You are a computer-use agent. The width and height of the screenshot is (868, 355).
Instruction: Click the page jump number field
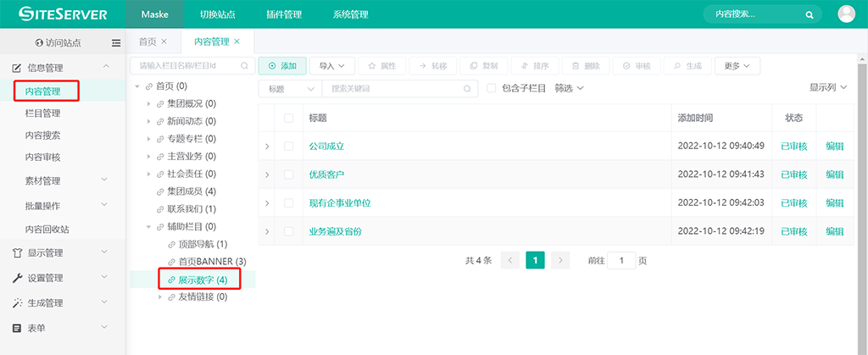click(x=621, y=261)
